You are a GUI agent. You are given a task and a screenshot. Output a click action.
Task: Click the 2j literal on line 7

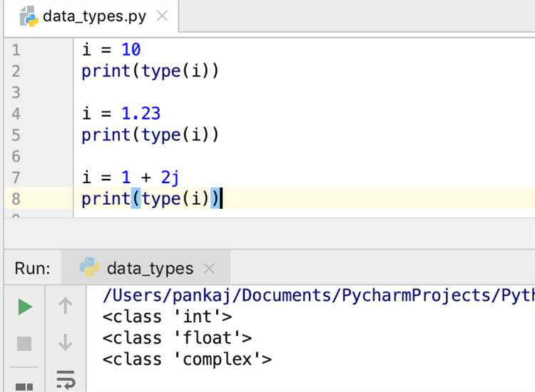pos(169,177)
